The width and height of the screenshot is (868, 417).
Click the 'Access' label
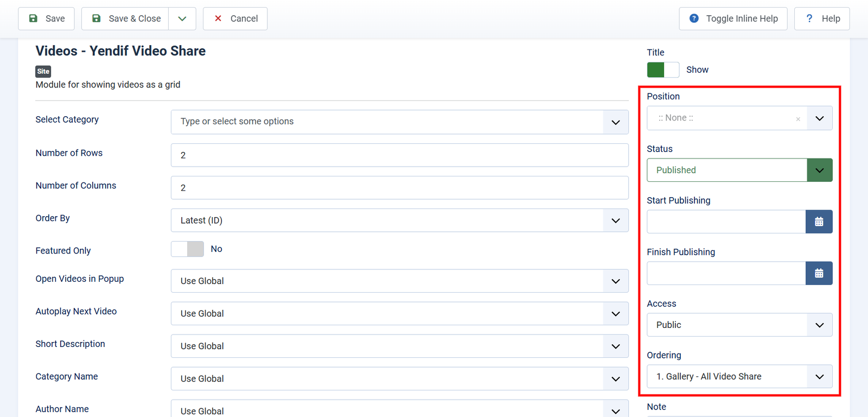(x=661, y=304)
